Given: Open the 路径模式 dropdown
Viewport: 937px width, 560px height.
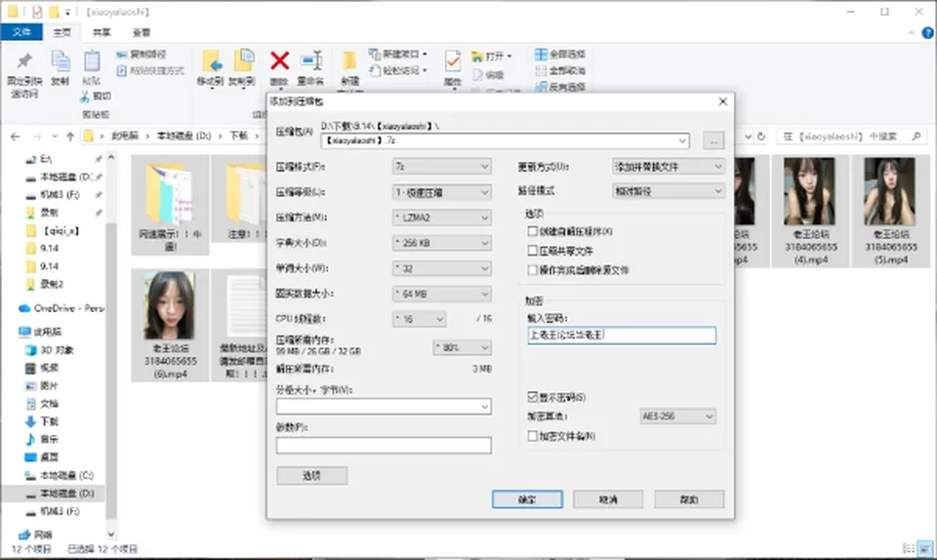Looking at the screenshot, I should (668, 191).
